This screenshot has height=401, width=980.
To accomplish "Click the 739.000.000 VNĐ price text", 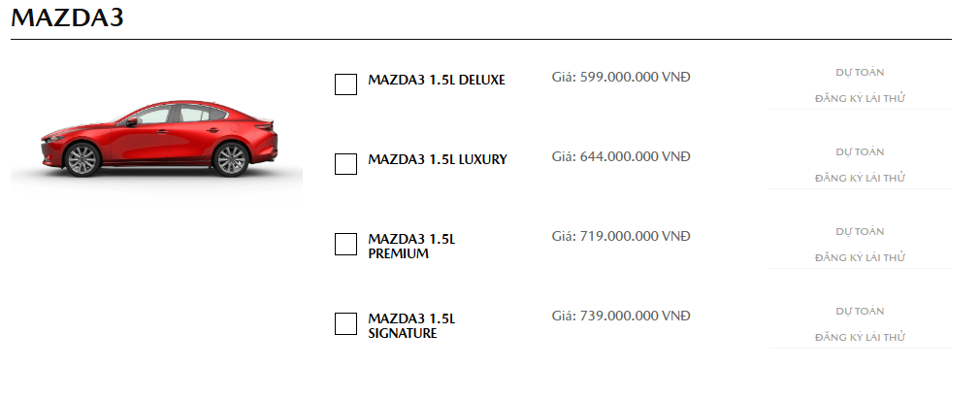I will click(x=635, y=316).
